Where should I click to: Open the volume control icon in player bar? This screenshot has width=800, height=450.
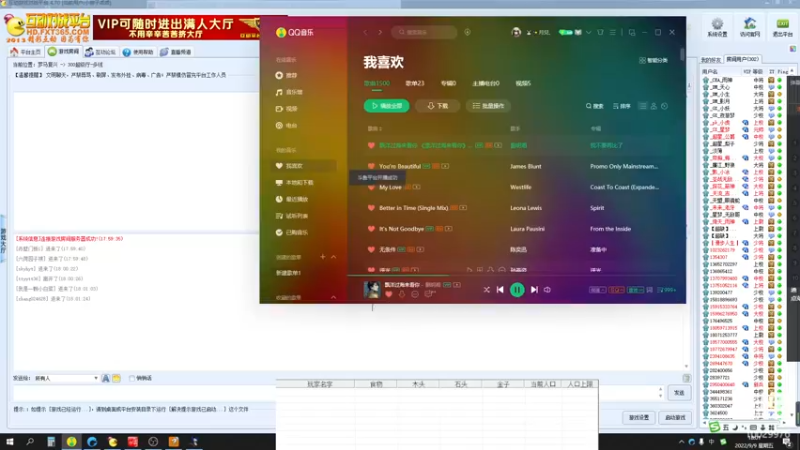click(x=547, y=290)
